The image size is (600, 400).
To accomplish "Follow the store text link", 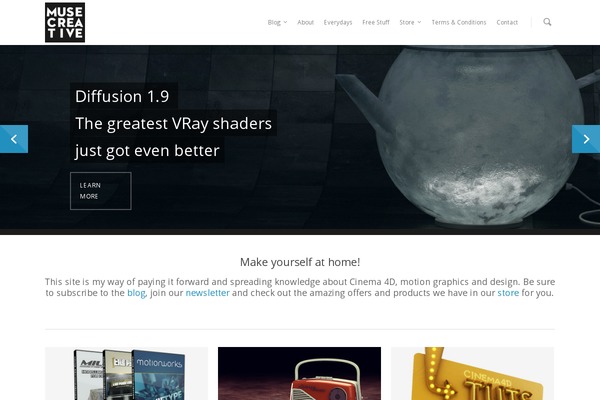I will pos(508,293).
